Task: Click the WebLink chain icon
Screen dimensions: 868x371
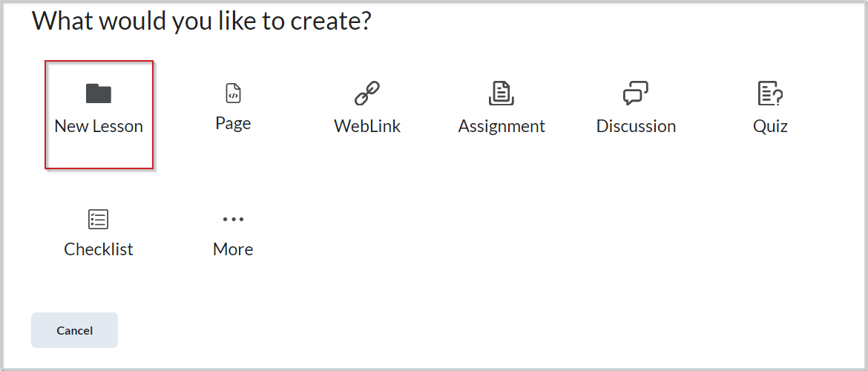Action: [x=367, y=93]
